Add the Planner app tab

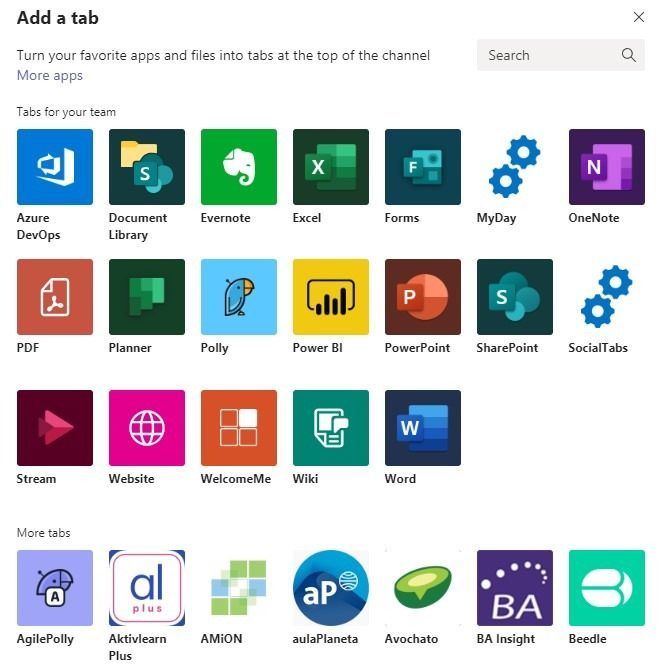(147, 297)
